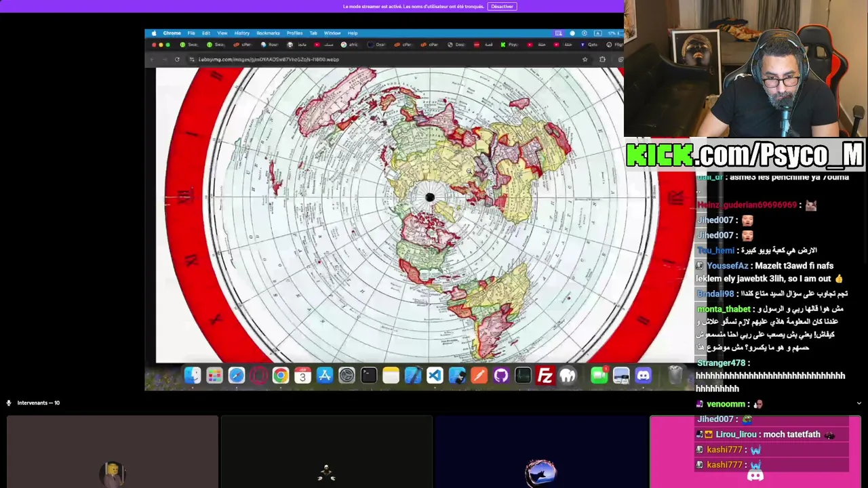Open the Tab menu
The height and width of the screenshot is (488, 868).
(x=313, y=33)
